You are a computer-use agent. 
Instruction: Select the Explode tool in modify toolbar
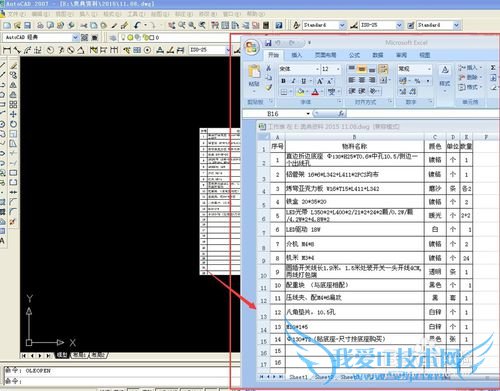(x=13, y=222)
